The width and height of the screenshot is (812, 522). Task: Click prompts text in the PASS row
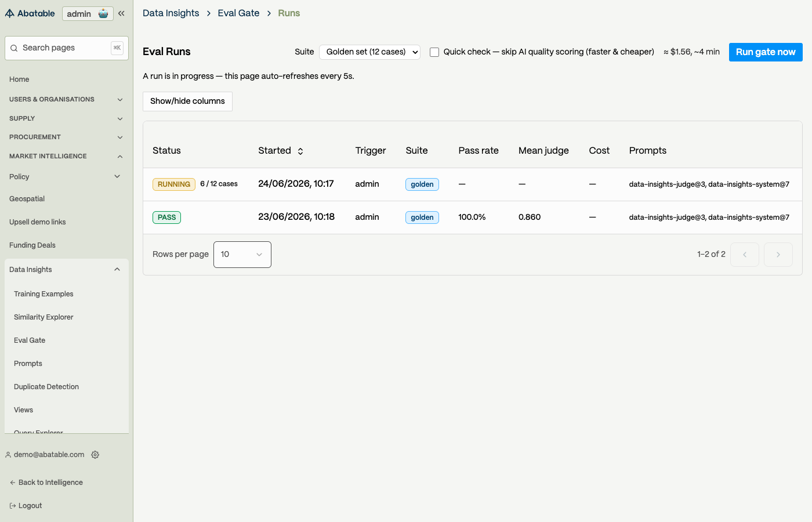[709, 217]
